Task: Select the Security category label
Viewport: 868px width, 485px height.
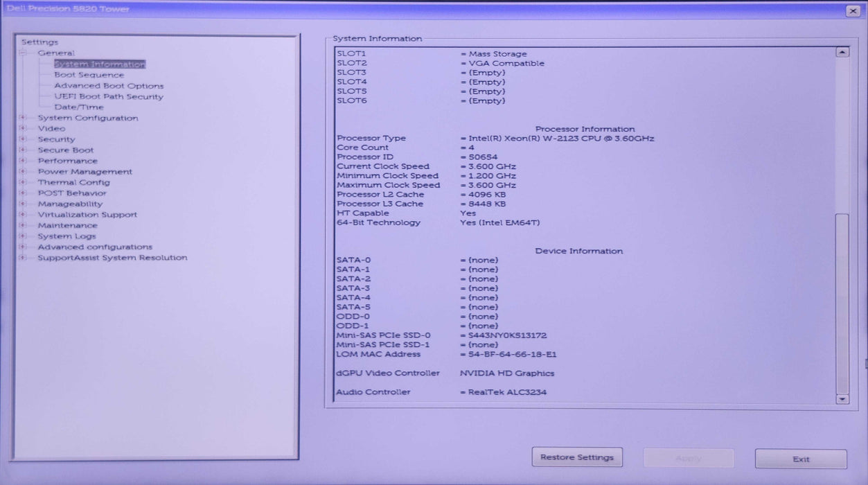Action: tap(56, 139)
